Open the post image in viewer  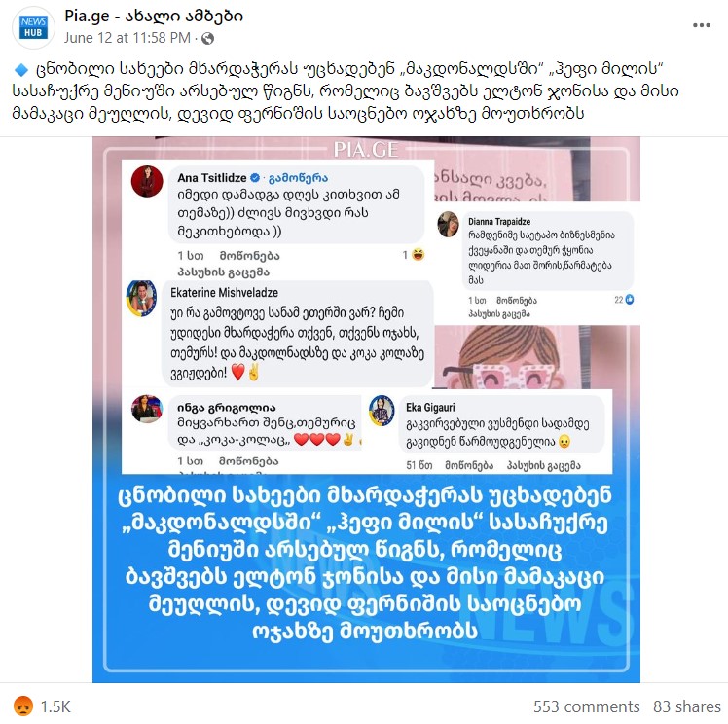point(366,410)
